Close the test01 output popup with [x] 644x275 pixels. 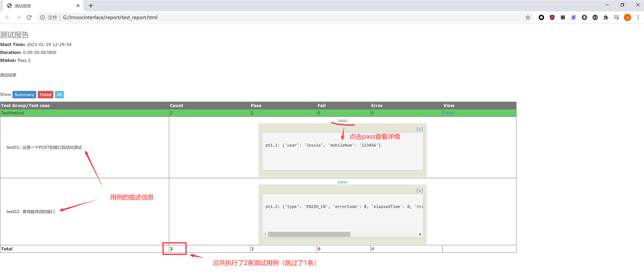[x=419, y=129]
